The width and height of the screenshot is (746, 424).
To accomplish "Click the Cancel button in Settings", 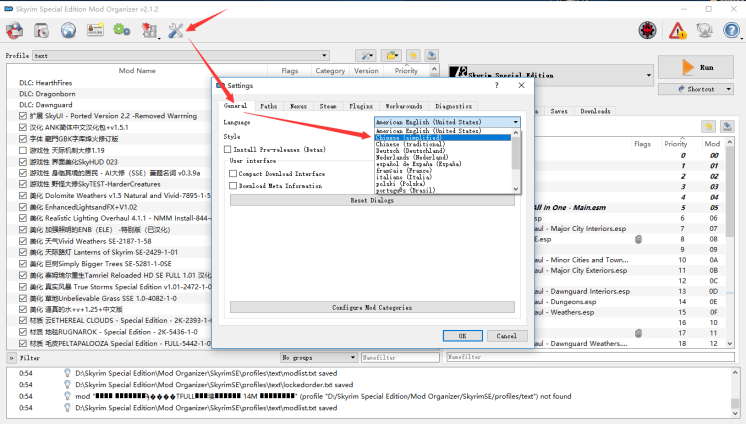I will click(507, 335).
